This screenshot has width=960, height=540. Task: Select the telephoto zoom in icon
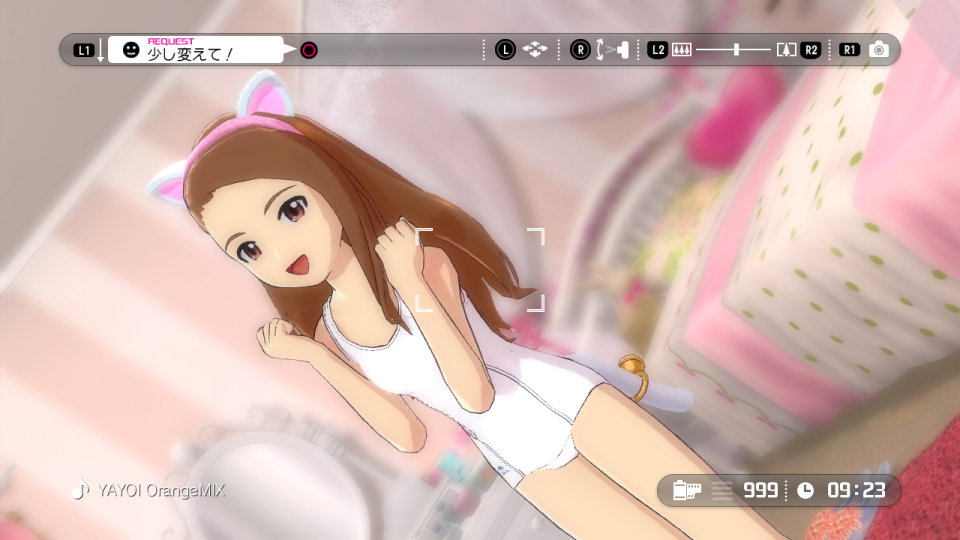pyautogui.click(x=786, y=49)
